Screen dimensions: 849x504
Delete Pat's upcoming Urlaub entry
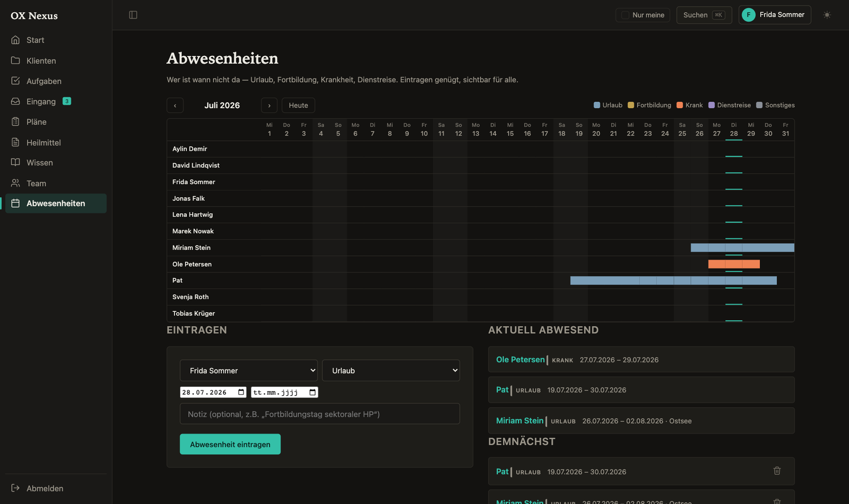(x=777, y=471)
